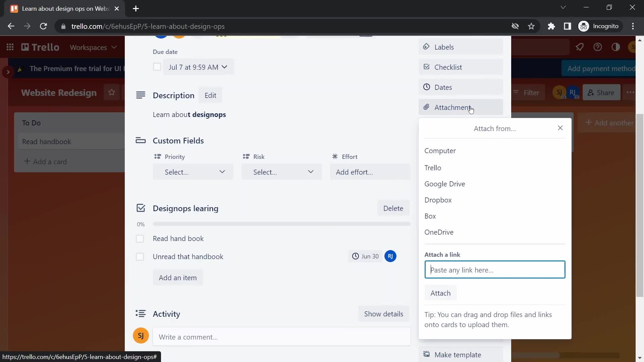Screen dimensions: 644x362
Task: Check the Read hand book item
Action: tap(140, 239)
